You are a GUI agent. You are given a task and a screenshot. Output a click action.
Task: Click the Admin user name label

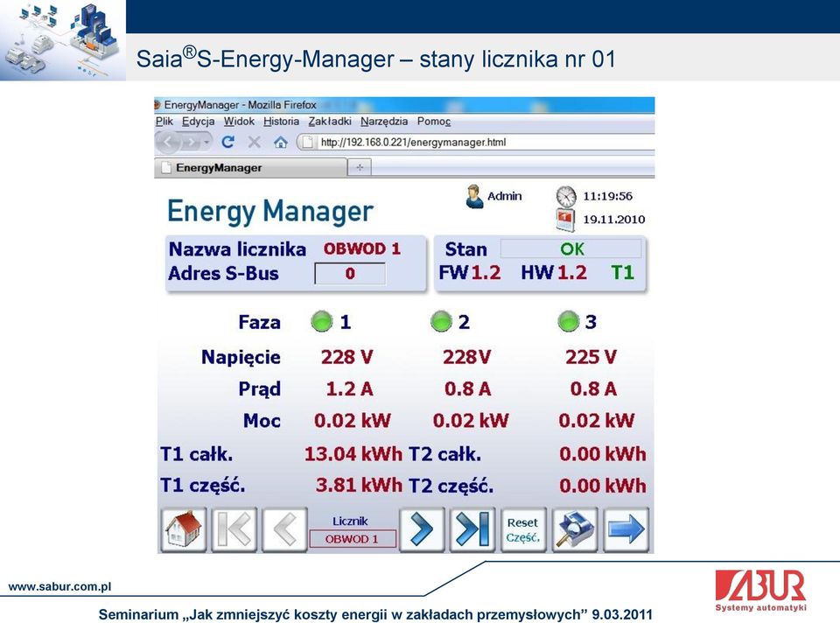(x=505, y=196)
